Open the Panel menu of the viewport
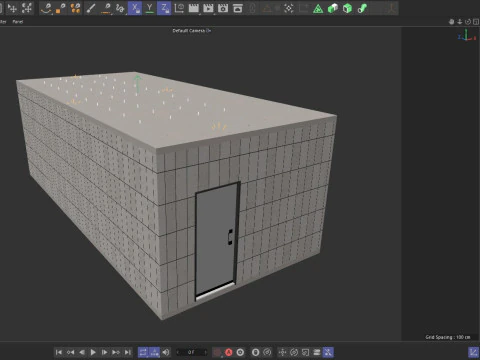Screen dimensions: 480x360 pos(18,22)
